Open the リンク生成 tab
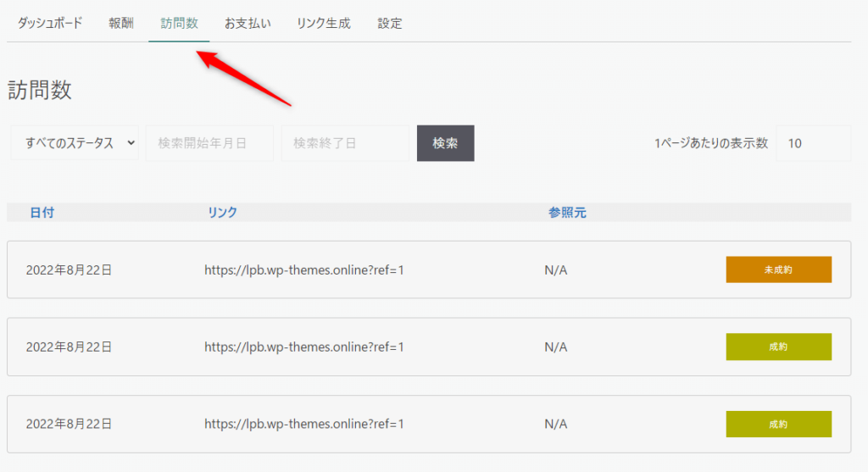Viewport: 868px width, 472px height. [323, 24]
